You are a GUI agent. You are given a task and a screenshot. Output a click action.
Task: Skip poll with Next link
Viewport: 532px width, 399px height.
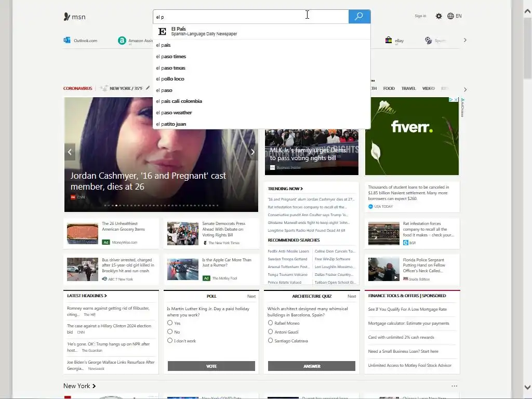251,296
